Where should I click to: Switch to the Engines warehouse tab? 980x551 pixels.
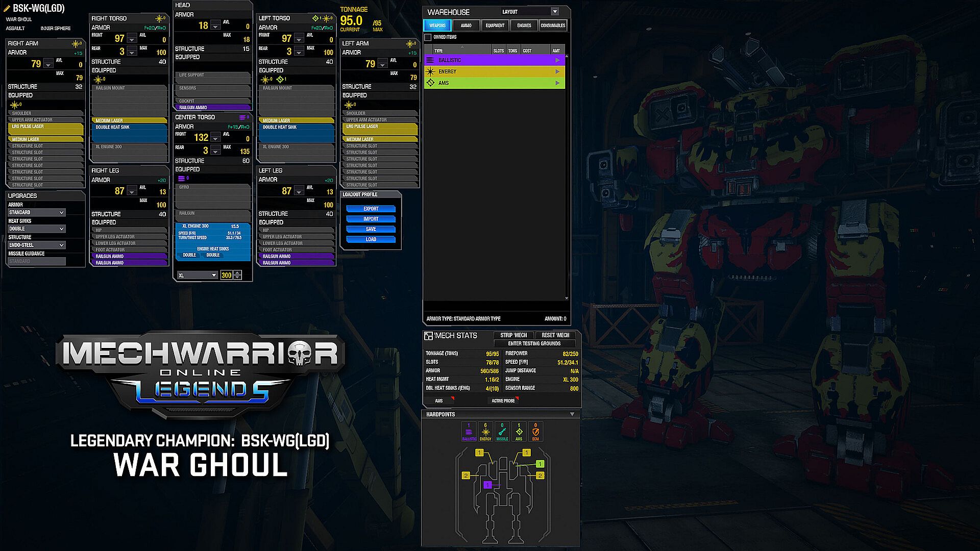pyautogui.click(x=524, y=26)
